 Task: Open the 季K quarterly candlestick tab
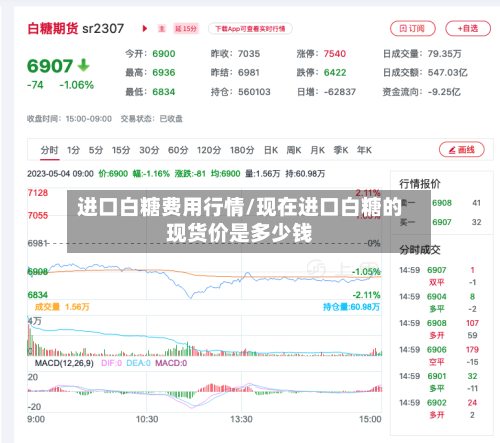click(x=341, y=150)
